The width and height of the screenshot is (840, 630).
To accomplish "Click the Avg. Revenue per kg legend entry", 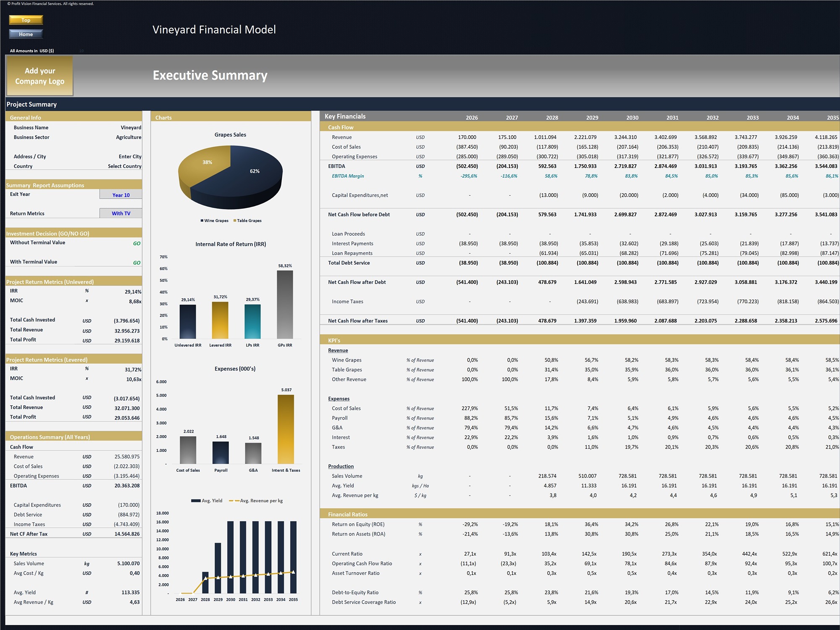I will tap(256, 501).
